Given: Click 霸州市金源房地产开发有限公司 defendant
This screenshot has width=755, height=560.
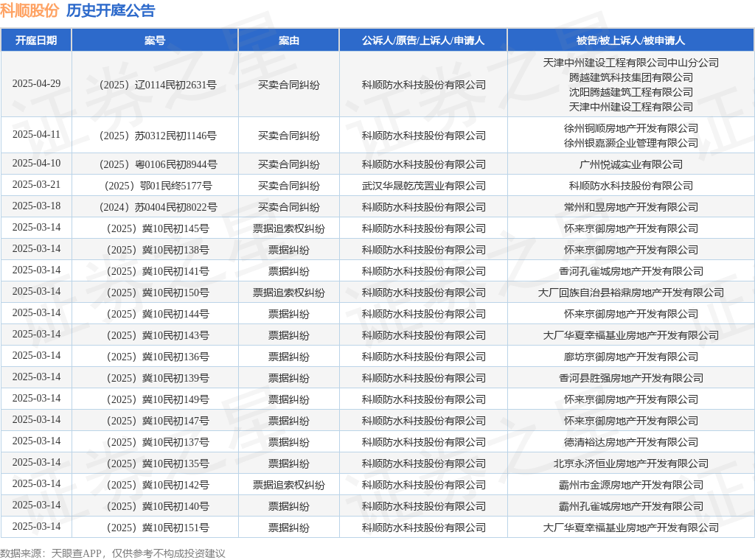Looking at the screenshot, I should pos(631,485).
